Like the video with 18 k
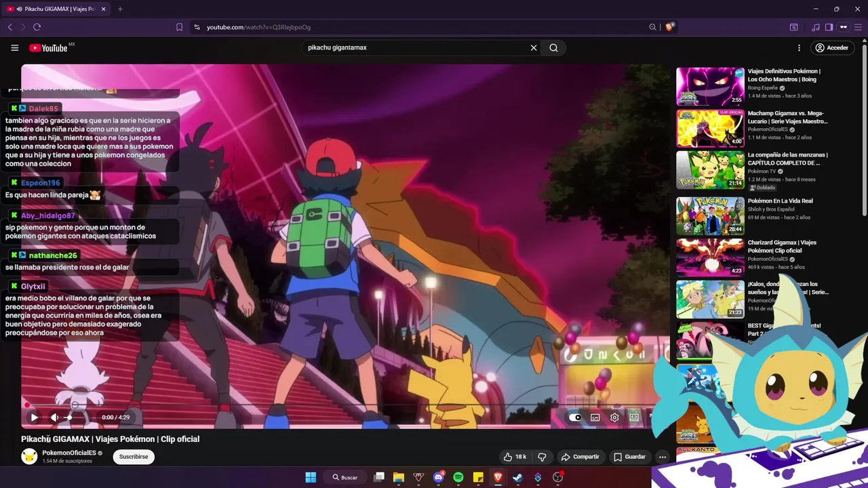The height and width of the screenshot is (488, 868). [x=514, y=457]
